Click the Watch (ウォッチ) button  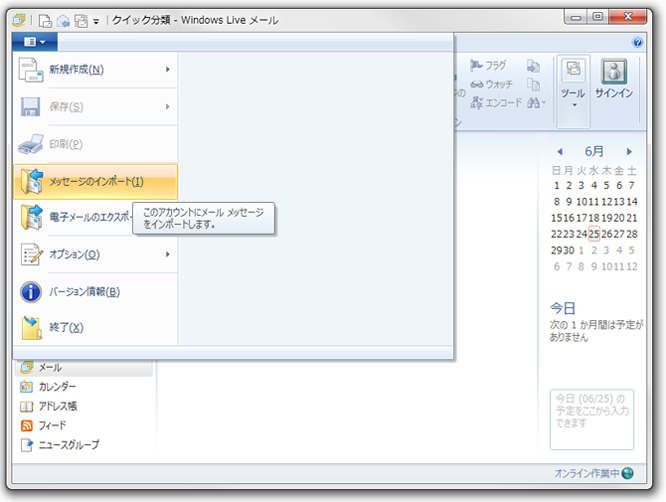tap(491, 84)
